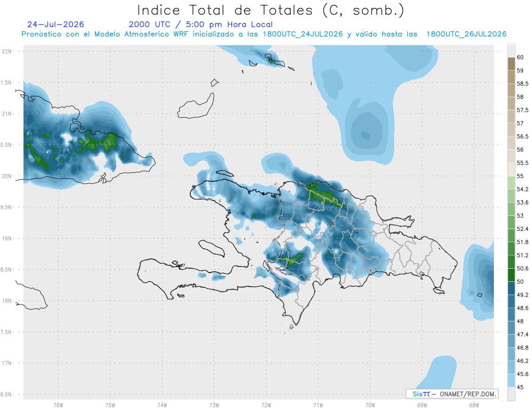Pick the blue swatch between 47.4 and 48
This screenshot has height=411, width=532.
(x=511, y=328)
